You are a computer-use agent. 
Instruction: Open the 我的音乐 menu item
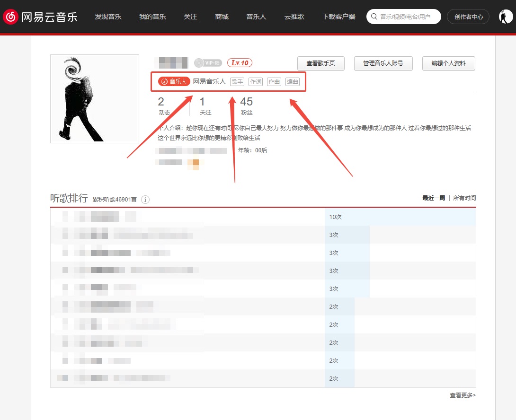pyautogui.click(x=152, y=17)
